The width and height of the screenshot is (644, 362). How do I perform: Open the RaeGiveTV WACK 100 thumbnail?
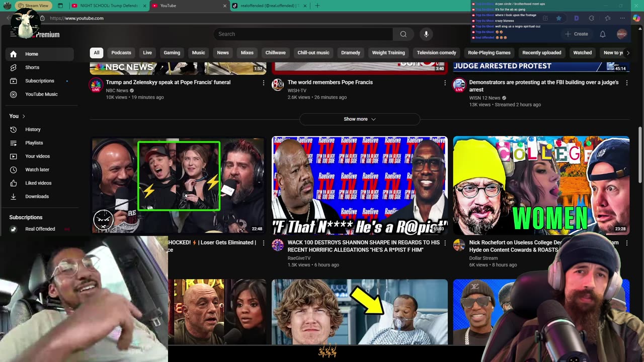click(x=359, y=186)
